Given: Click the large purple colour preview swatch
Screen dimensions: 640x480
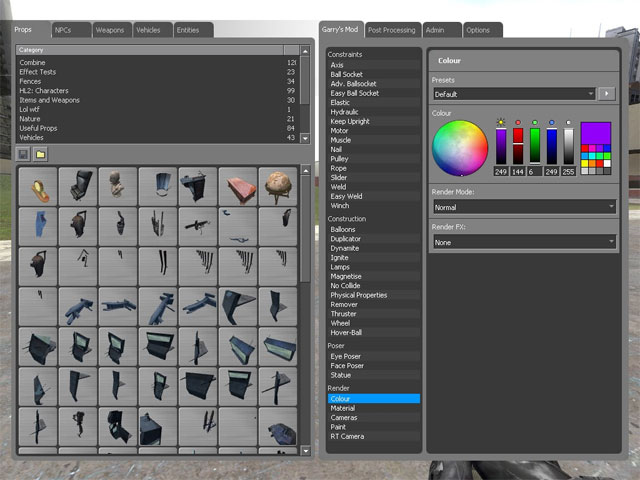Looking at the screenshot, I should (x=596, y=135).
